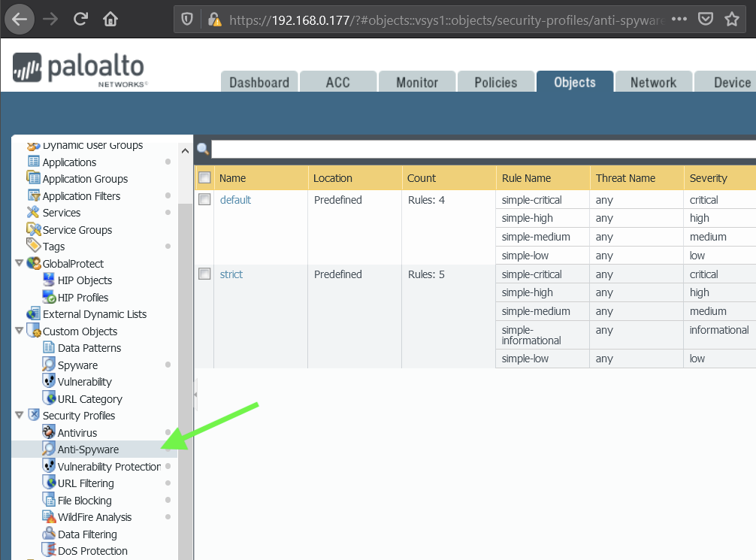Collapse the Security Profiles tree section
Screen dimensions: 756x560
tap(20, 415)
